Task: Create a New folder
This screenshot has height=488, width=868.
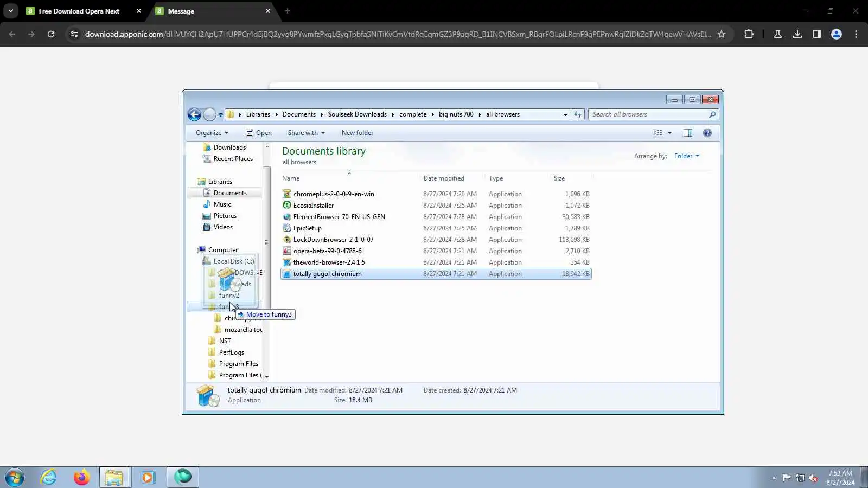Action: pos(358,133)
